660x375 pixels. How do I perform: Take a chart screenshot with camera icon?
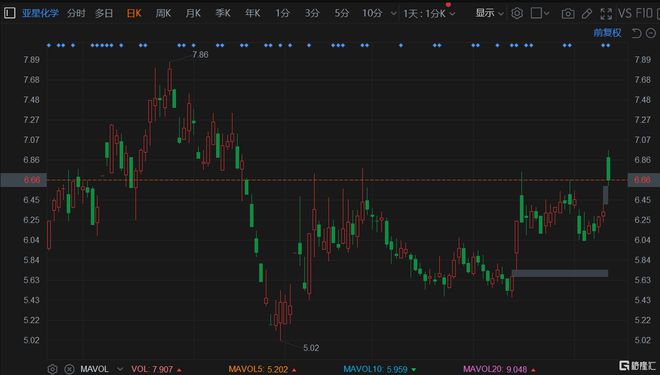568,14
